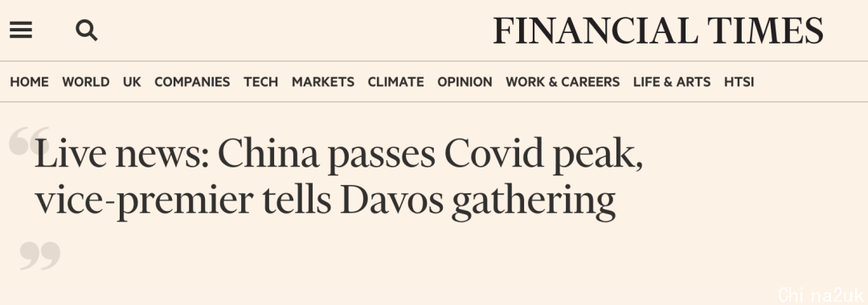Image resolution: width=868 pixels, height=305 pixels.
Task: Open the LIFE & ARTS section
Action: (671, 82)
